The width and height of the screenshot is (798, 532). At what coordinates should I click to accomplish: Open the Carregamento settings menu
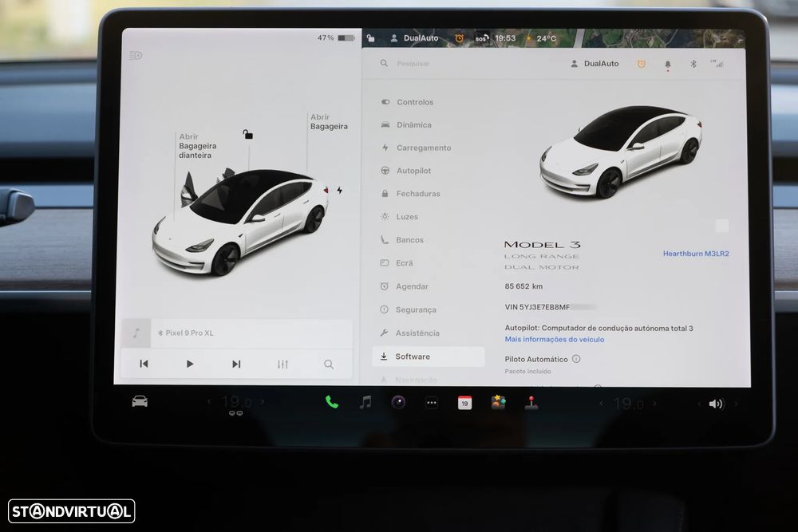417,148
